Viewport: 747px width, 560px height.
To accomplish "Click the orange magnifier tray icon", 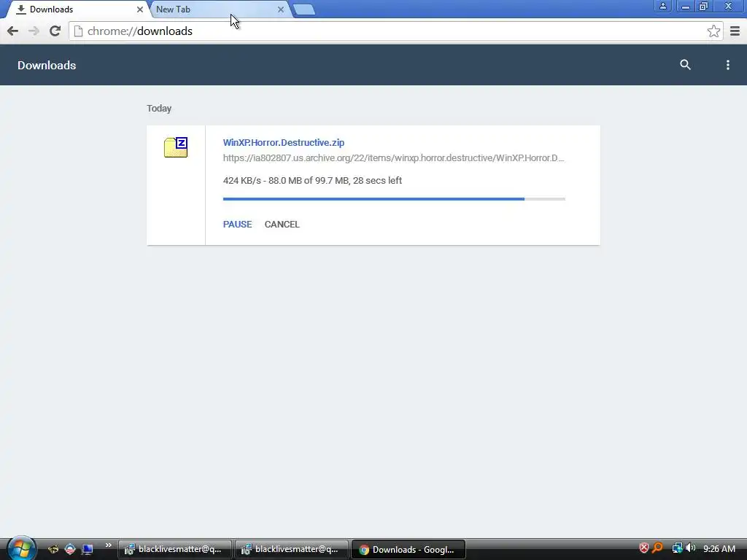I will point(658,548).
